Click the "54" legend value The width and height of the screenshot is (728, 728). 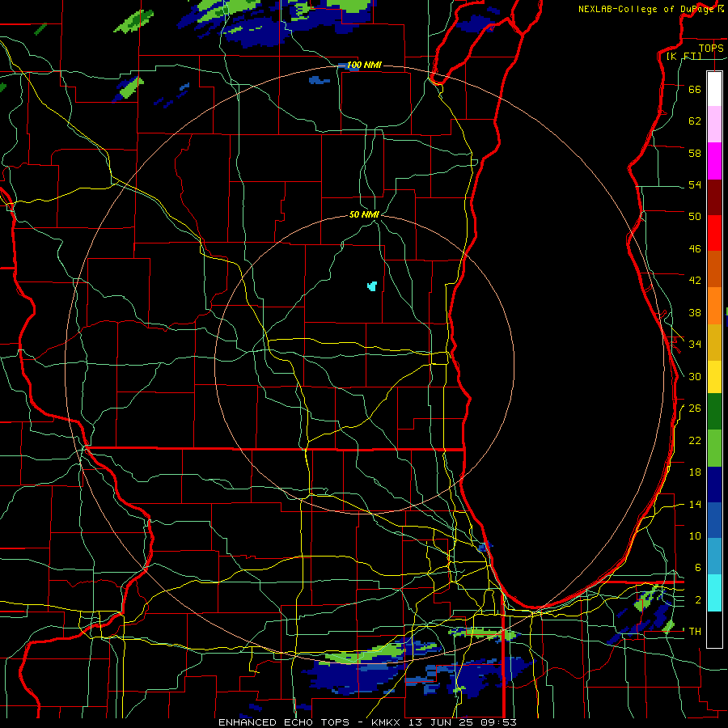pyautogui.click(x=695, y=184)
